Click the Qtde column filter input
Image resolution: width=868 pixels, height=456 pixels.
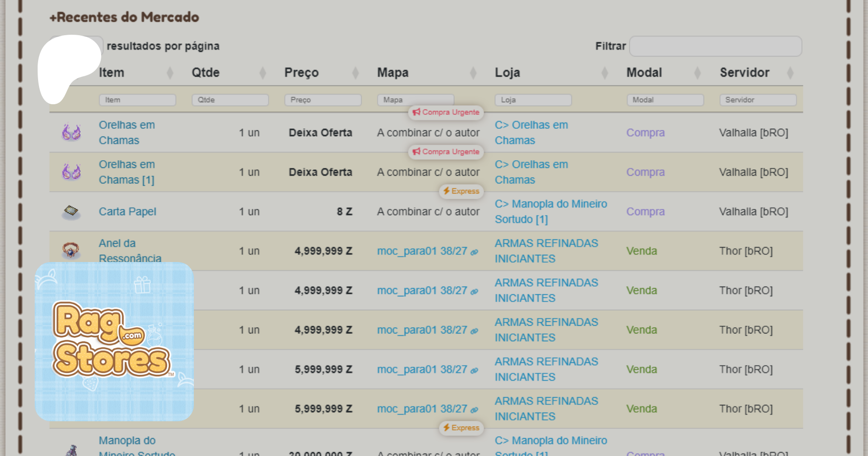(230, 100)
